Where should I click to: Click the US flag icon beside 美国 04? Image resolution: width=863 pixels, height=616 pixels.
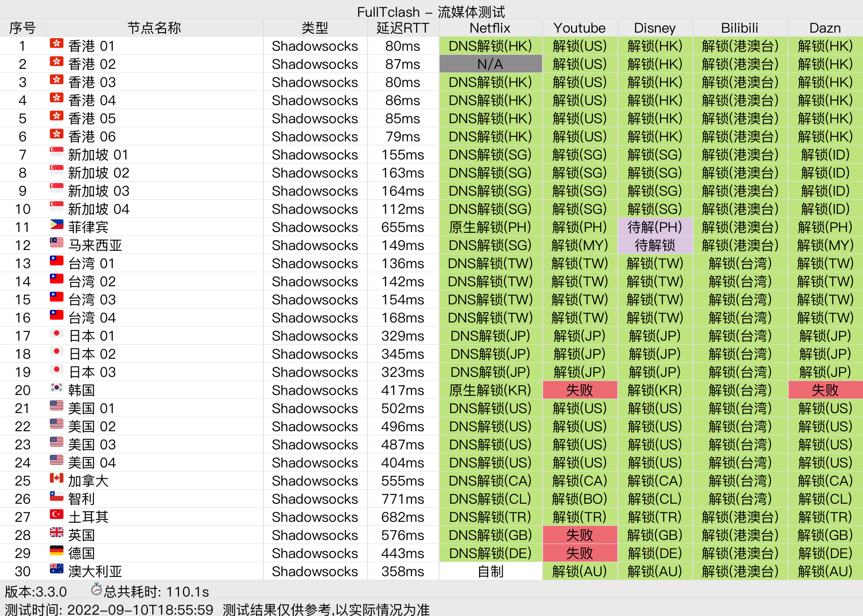click(57, 460)
